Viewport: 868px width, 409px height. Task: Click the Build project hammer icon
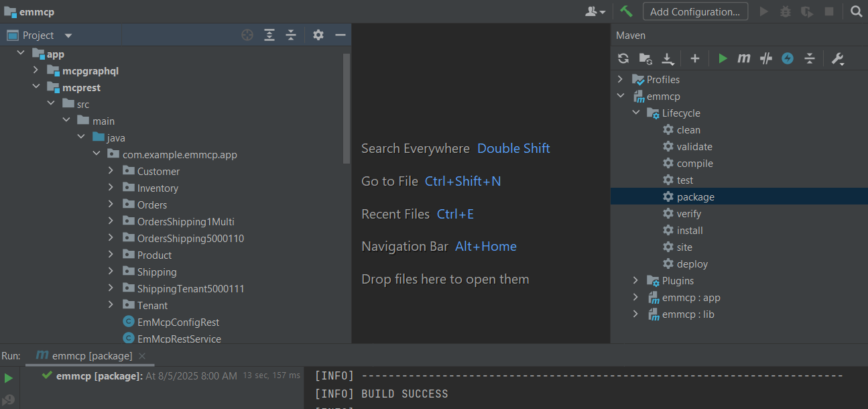[x=626, y=11]
